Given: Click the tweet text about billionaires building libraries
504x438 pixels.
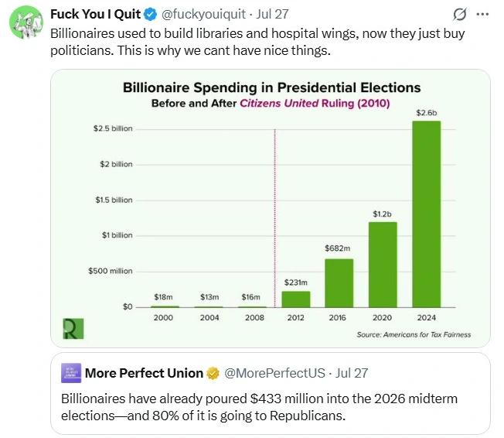Looking at the screenshot, I should (x=257, y=42).
